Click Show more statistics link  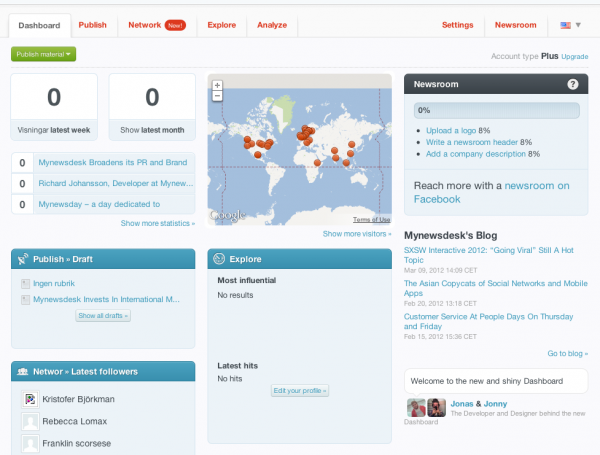(x=158, y=223)
